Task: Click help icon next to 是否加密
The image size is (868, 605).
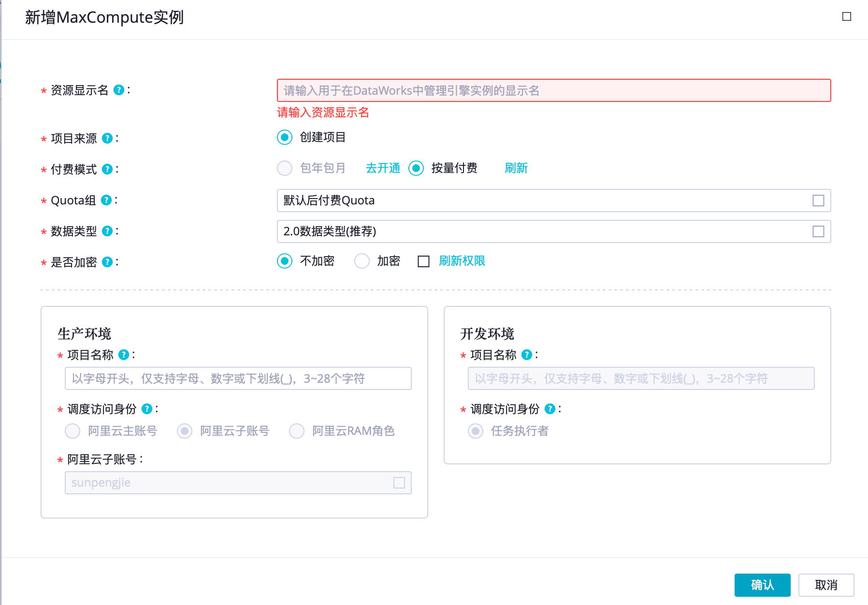Action: [x=107, y=262]
